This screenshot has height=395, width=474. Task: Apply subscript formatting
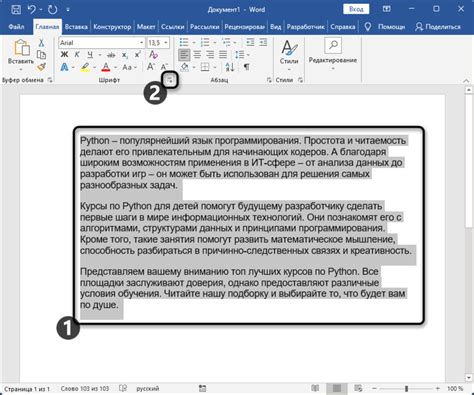[x=124, y=55]
